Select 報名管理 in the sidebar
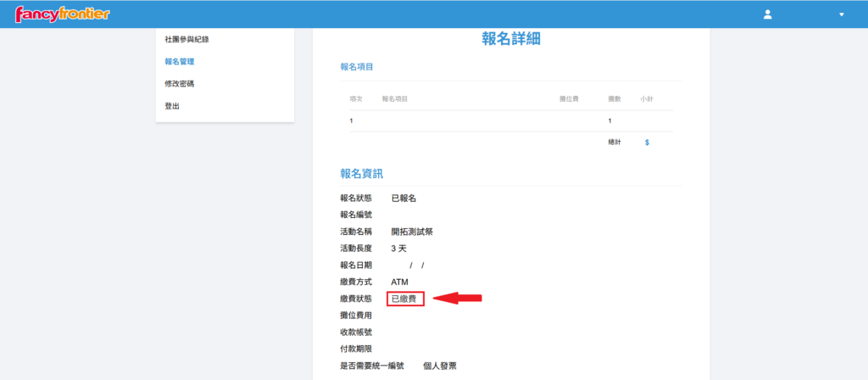Viewport: 868px width, 380px height. coord(180,61)
